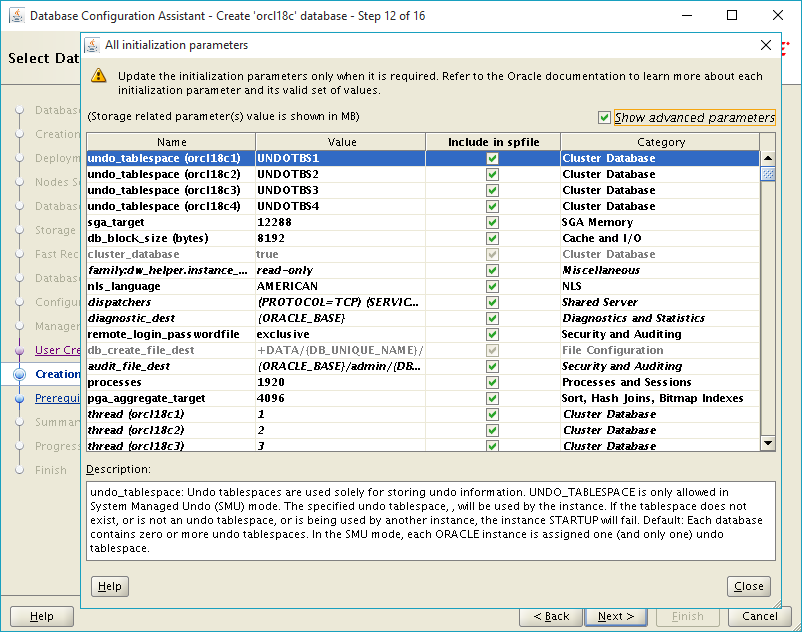802x632 pixels.
Task: Click 'exclusive' value cell
Action: coord(341,334)
